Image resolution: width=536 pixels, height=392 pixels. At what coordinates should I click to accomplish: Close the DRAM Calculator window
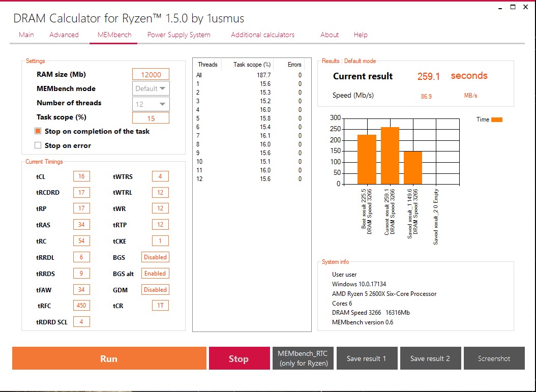pyautogui.click(x=526, y=7)
